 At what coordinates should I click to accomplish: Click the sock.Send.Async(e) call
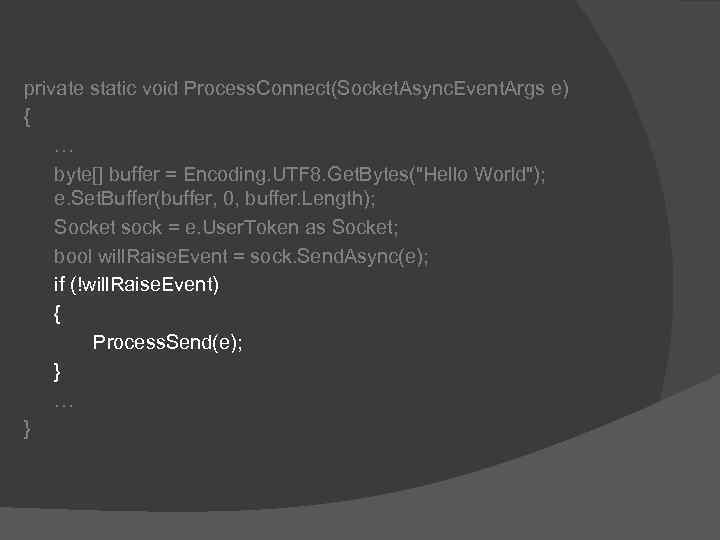[339, 256]
